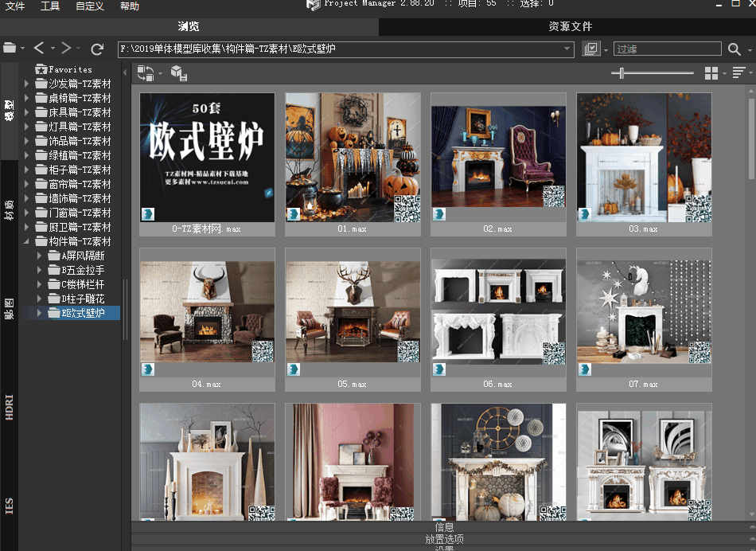
Task: Expand the A屏风隔断 subfolder
Action: click(41, 256)
